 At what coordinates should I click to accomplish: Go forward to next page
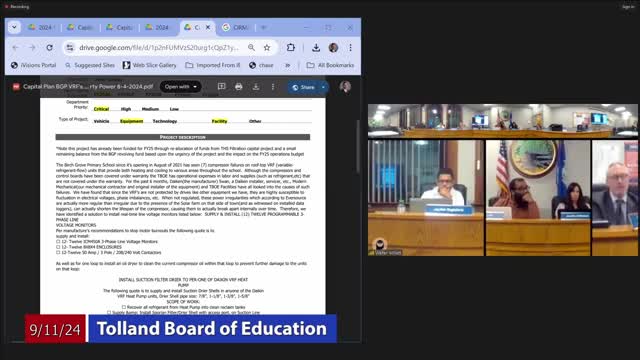[x=32, y=48]
